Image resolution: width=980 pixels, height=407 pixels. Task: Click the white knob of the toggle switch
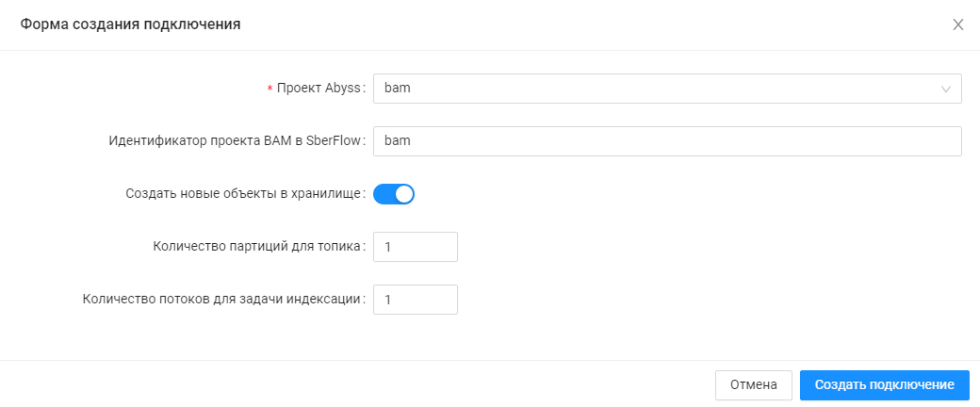403,194
